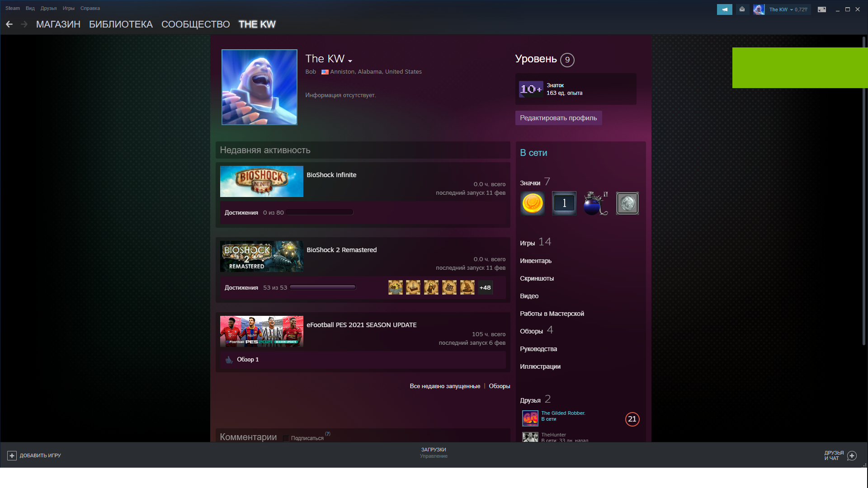Open the Видео link
Screen dimensions: 868x488
point(529,296)
